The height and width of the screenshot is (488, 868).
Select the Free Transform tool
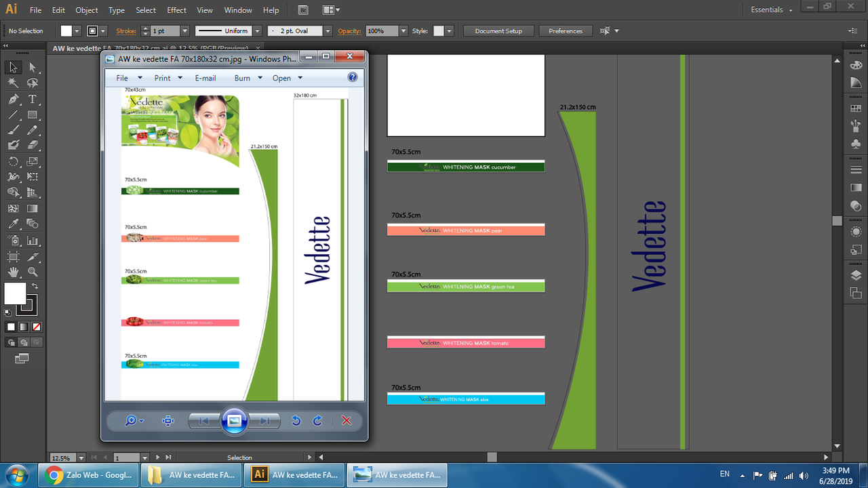[x=32, y=177]
